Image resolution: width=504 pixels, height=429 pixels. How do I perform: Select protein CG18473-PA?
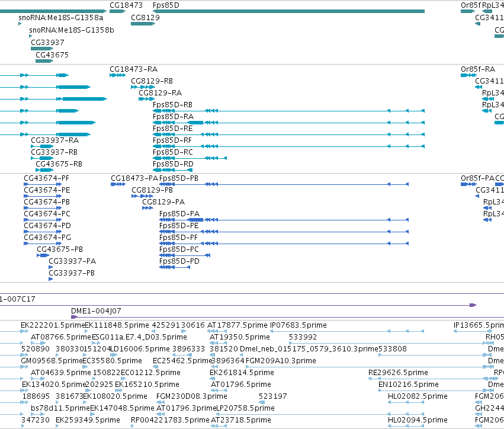118,184
